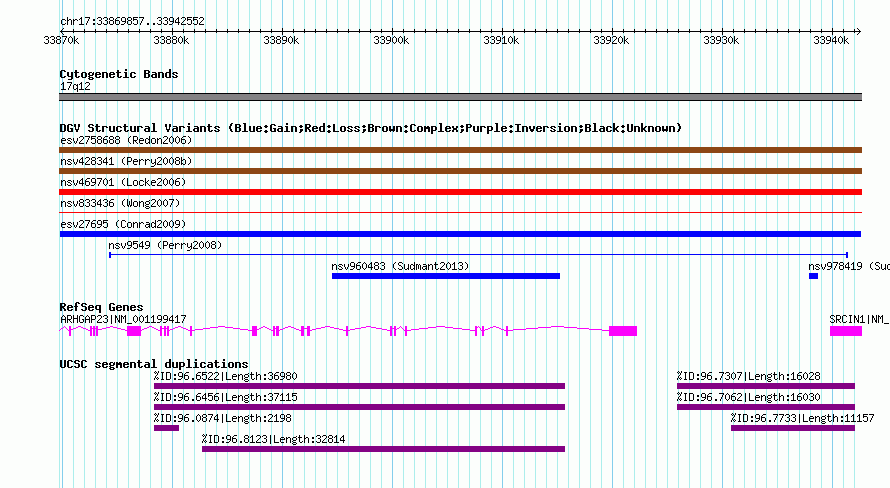The width and height of the screenshot is (890, 488).
Task: Click the 17q12 band label
Action: [x=75, y=86]
